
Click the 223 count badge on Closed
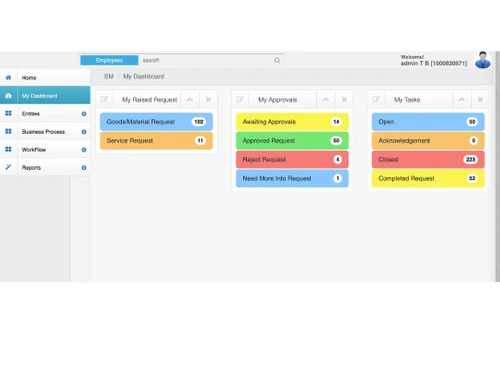(470, 159)
